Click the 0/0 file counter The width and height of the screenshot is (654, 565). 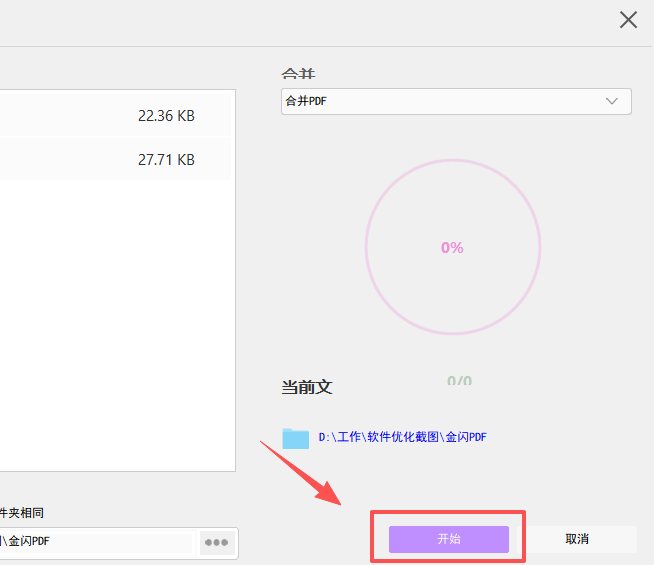point(459,381)
